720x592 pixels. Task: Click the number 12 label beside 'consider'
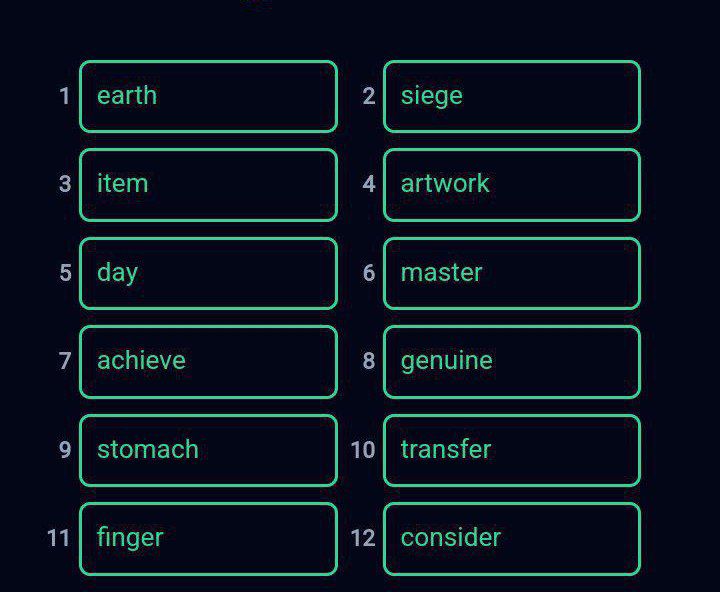pyautogui.click(x=362, y=538)
